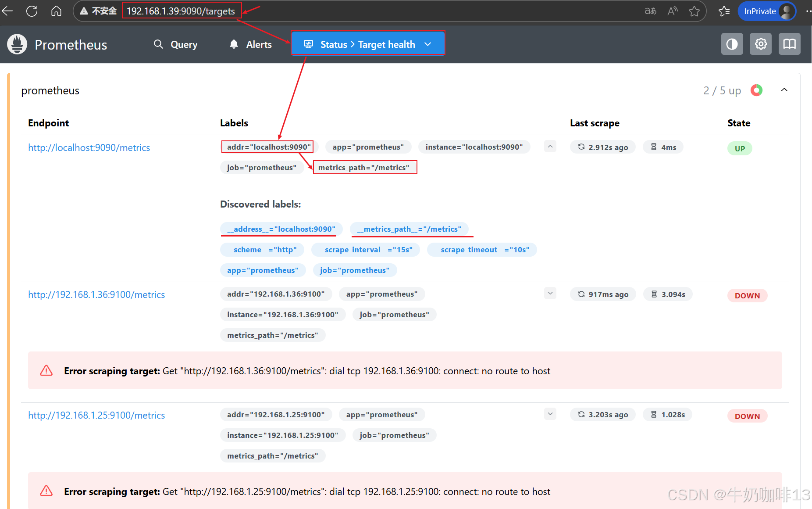Click instance="localhost:9090" label
This screenshot has height=509, width=812.
(474, 147)
